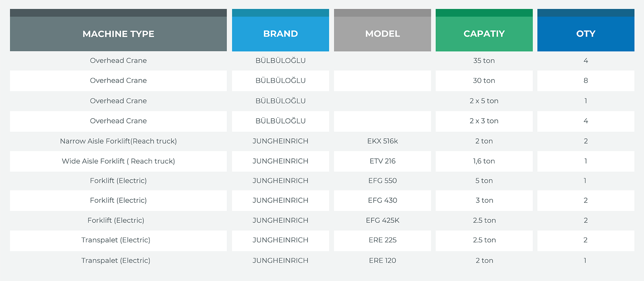Select the EFG 430 model cell
Screen dimensions: 644x281
[382, 200]
